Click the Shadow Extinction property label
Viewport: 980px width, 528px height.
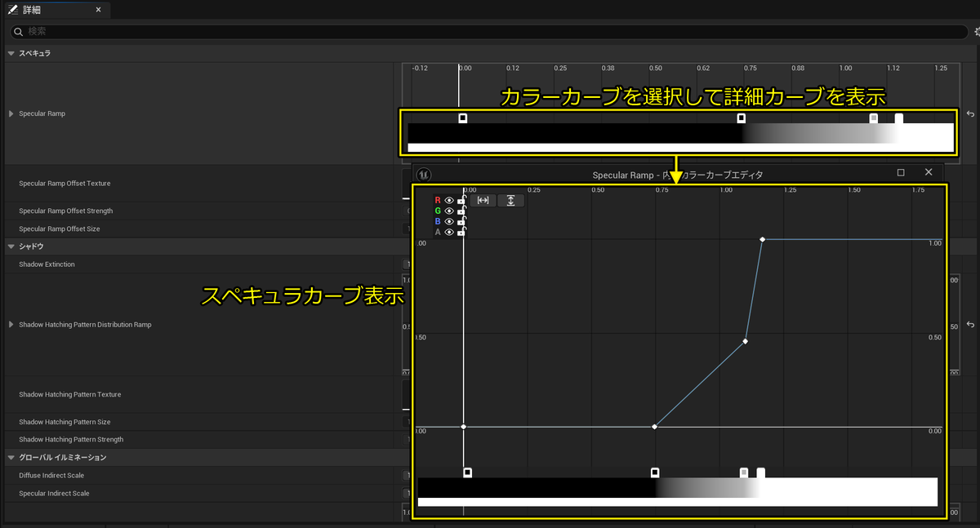pyautogui.click(x=47, y=264)
